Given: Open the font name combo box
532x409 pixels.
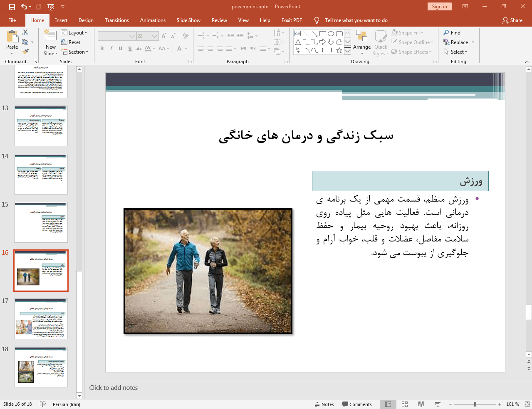Looking at the screenshot, I should 117,36.
